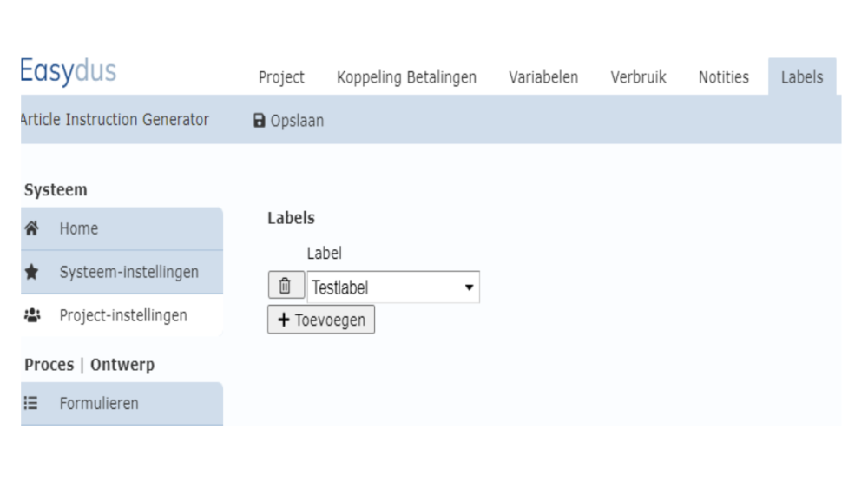Click the trash icon beside Testlabel
The image size is (868, 489).
285,287
